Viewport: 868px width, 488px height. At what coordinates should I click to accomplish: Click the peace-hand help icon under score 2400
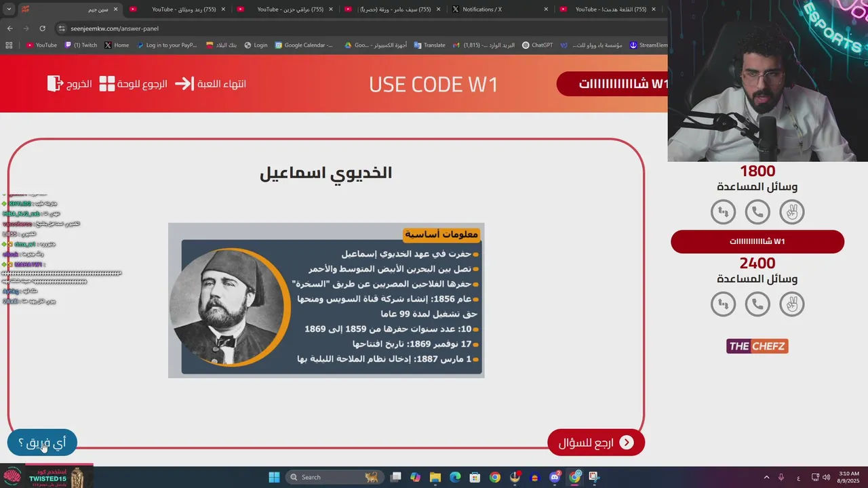point(791,304)
